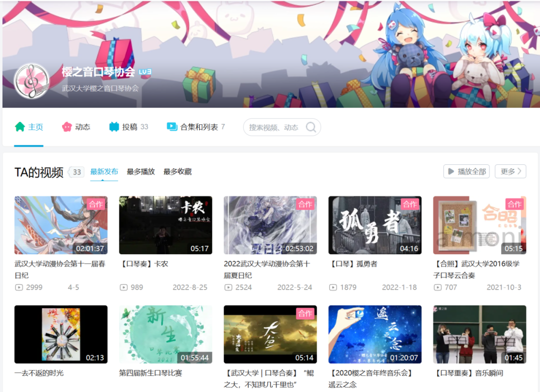This screenshot has height=392, width=540.
Task: Click title 【武汉大学 | 口琴合奏】鲲之大
Action: tap(269, 379)
